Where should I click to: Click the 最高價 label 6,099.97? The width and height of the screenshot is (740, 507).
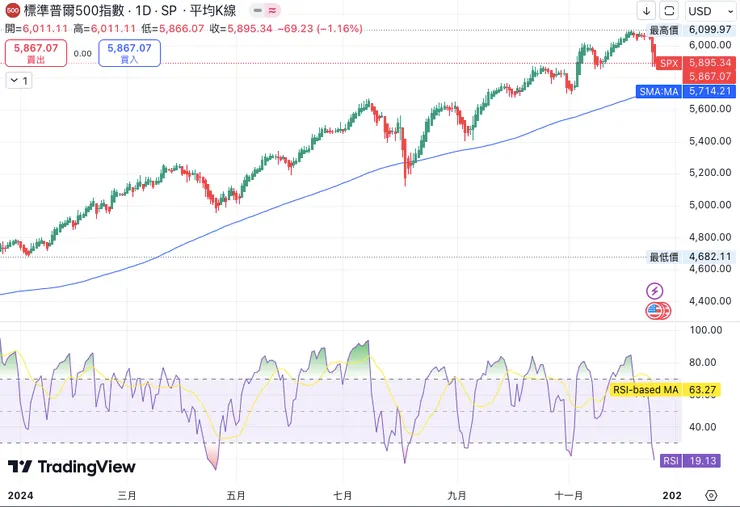tap(690, 30)
